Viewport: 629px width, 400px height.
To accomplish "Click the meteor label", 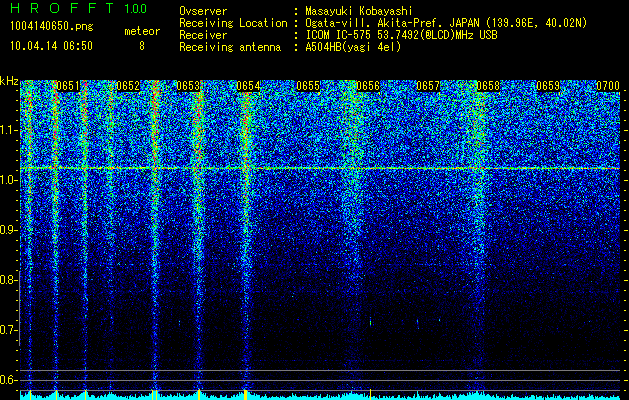I will point(142,31).
